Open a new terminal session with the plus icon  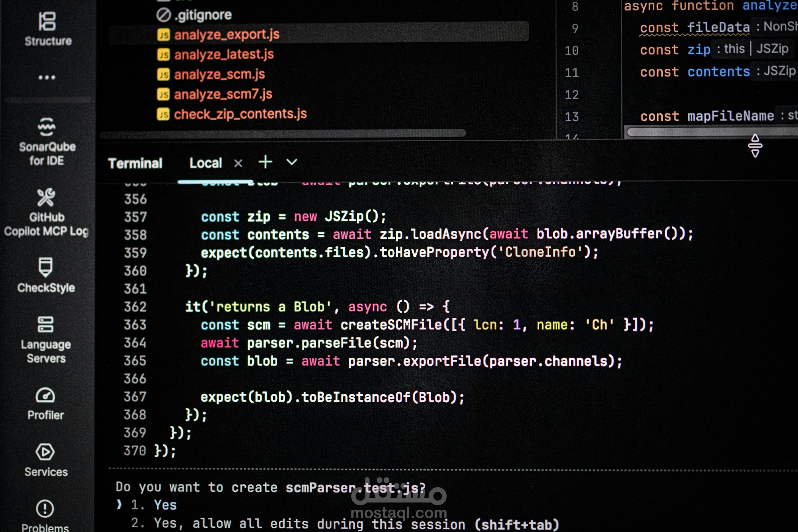click(265, 162)
